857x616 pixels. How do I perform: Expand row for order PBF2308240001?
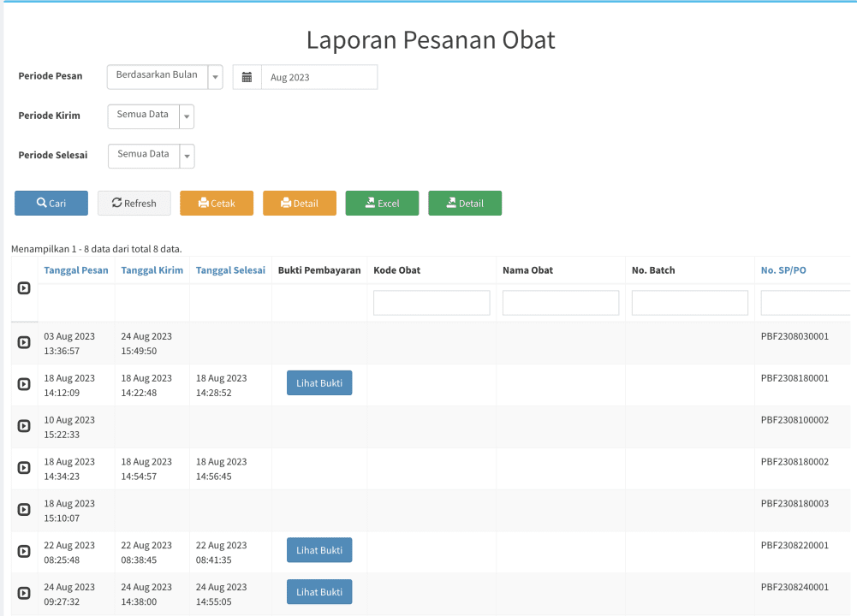click(24, 593)
